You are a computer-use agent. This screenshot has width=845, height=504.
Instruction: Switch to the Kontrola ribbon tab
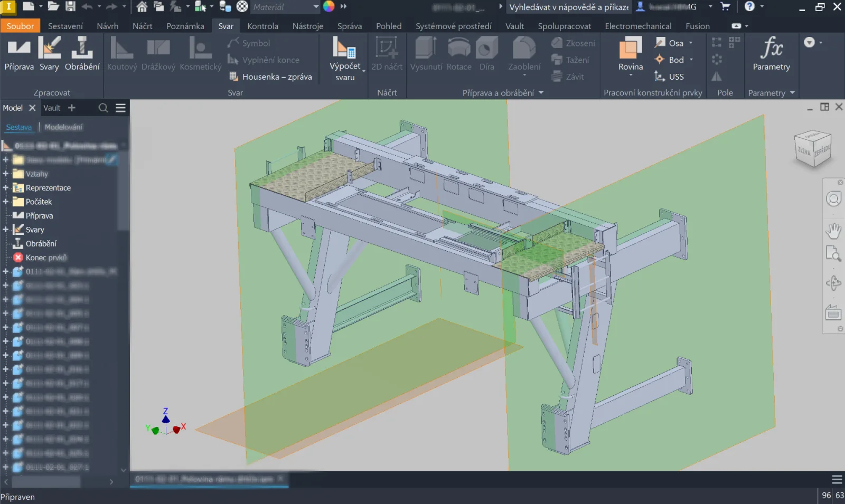pyautogui.click(x=262, y=26)
